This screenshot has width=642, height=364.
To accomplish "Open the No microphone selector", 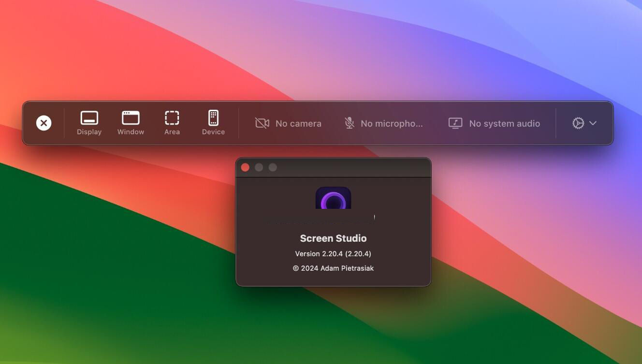I will 384,123.
